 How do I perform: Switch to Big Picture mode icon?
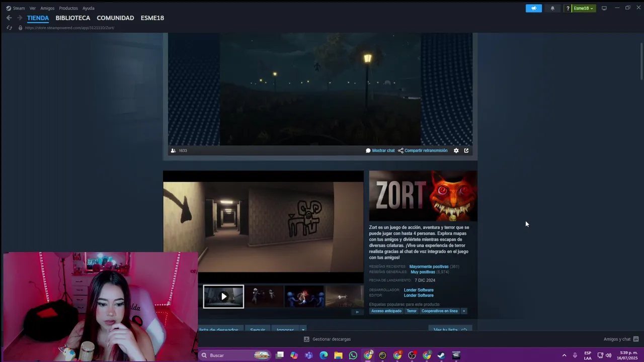pyautogui.click(x=604, y=8)
